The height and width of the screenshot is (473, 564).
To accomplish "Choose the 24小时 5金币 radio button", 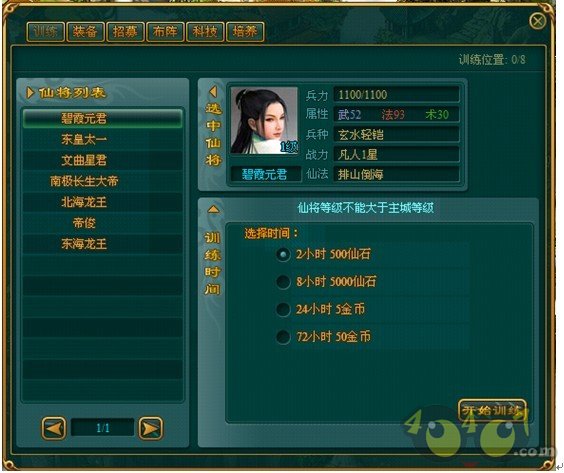I will point(283,309).
